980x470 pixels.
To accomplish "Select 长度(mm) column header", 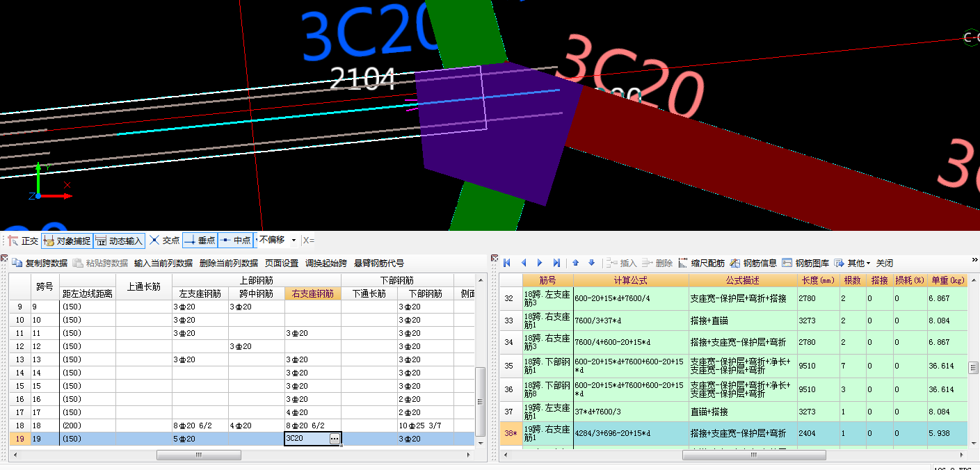I will [x=818, y=280].
